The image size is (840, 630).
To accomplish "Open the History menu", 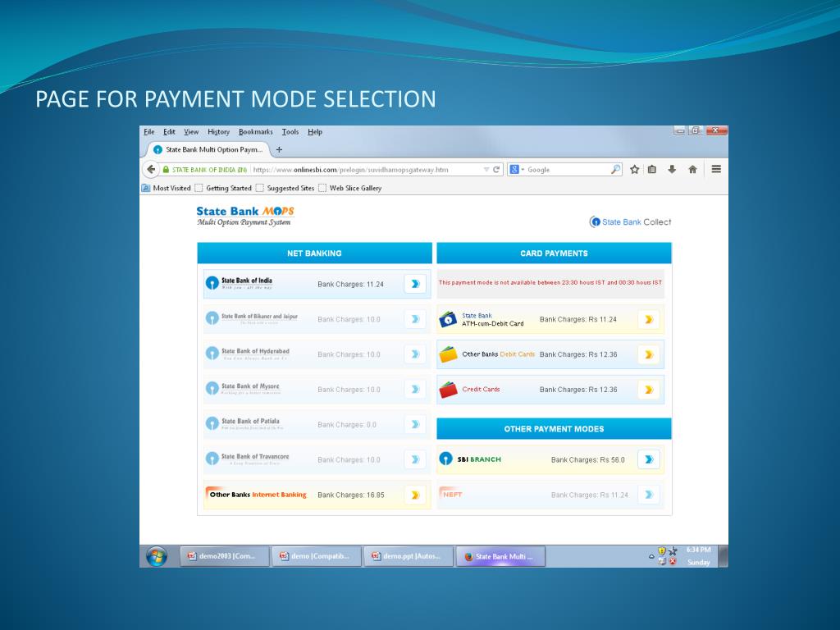I will [218, 132].
